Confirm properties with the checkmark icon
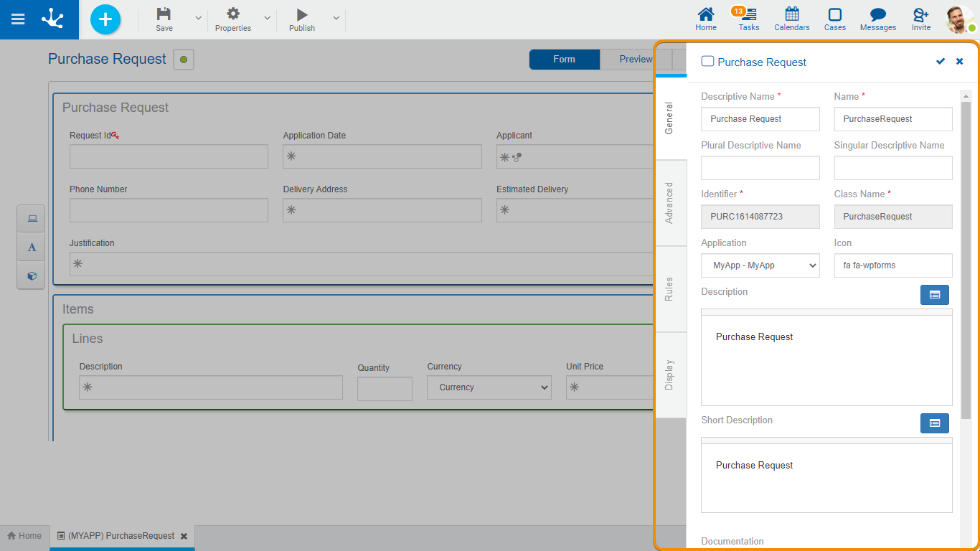 coord(941,62)
